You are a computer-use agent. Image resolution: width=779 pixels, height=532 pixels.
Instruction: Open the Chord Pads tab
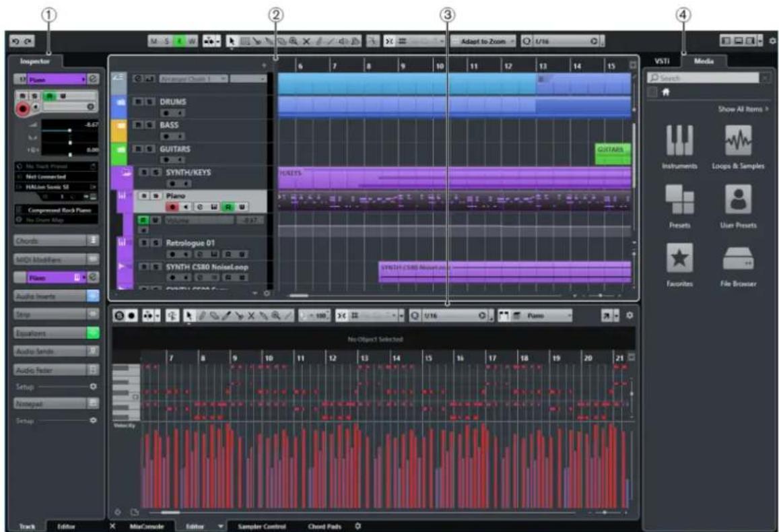click(325, 526)
